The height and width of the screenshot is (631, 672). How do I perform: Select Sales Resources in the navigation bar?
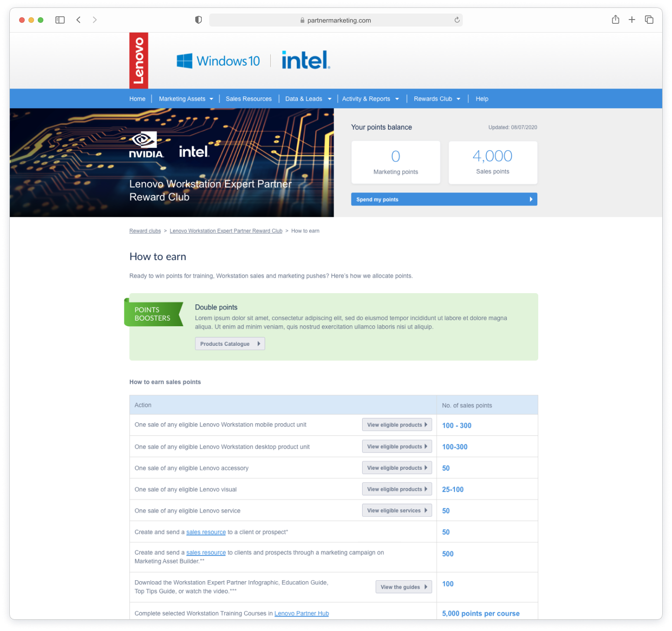pyautogui.click(x=248, y=99)
